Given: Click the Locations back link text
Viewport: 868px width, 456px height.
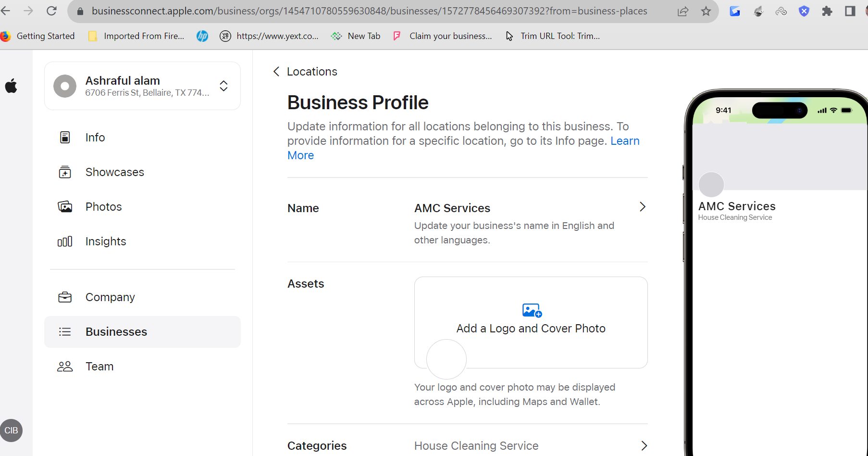Looking at the screenshot, I should click(312, 72).
